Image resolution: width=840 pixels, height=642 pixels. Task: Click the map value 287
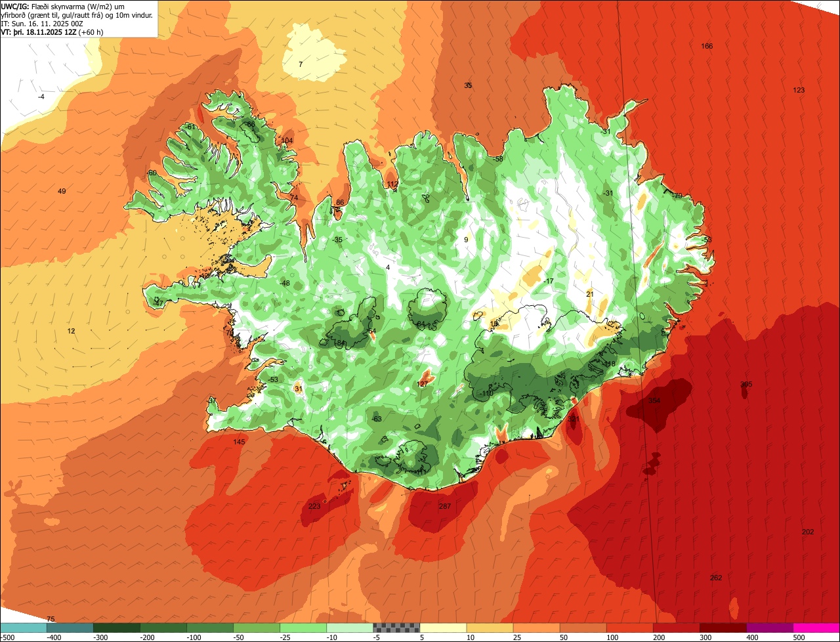(444, 506)
